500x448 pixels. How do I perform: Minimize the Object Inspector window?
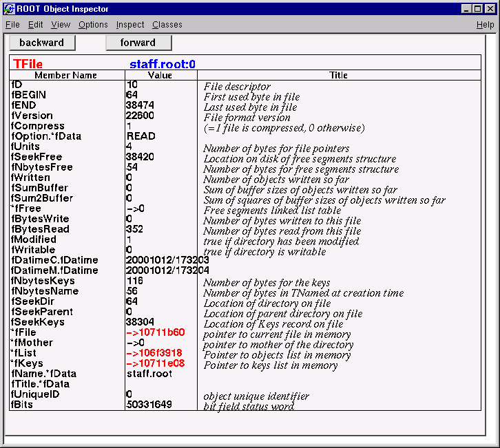pos(466,8)
